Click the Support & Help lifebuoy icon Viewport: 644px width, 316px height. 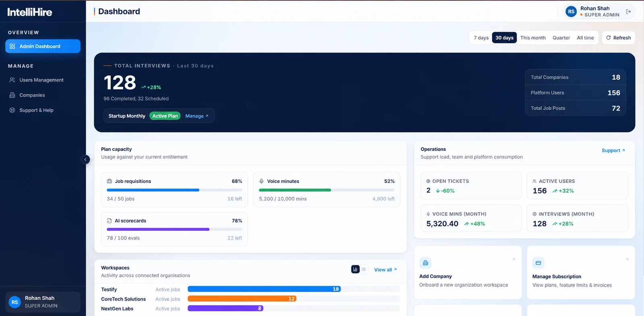(12, 110)
